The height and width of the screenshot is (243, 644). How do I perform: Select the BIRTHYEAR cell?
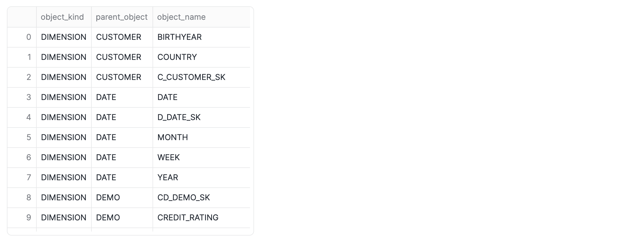coord(201,37)
